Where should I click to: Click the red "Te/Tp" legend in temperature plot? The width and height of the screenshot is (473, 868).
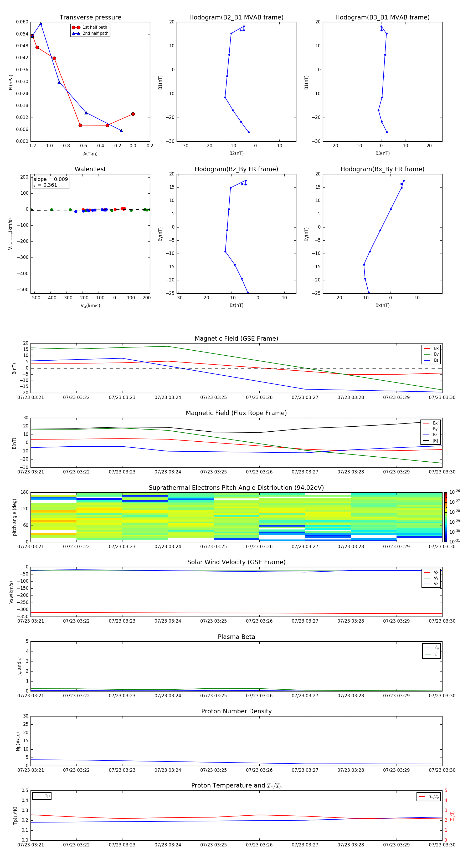click(429, 797)
